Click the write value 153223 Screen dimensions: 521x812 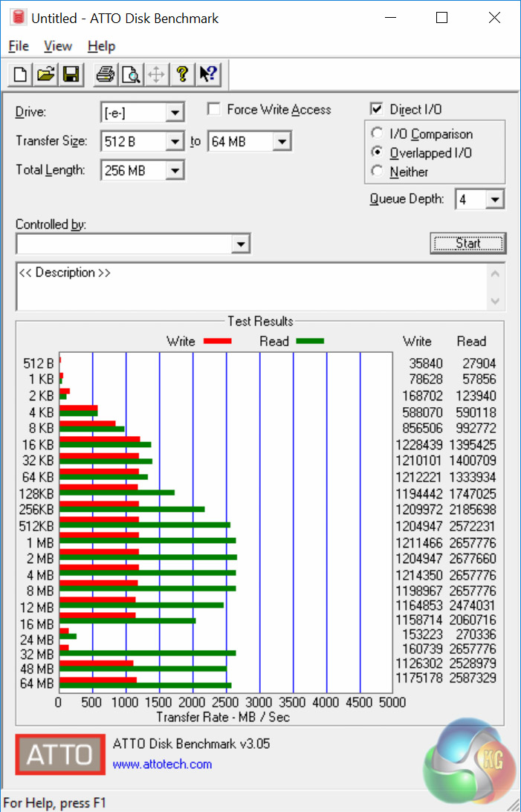(x=423, y=634)
